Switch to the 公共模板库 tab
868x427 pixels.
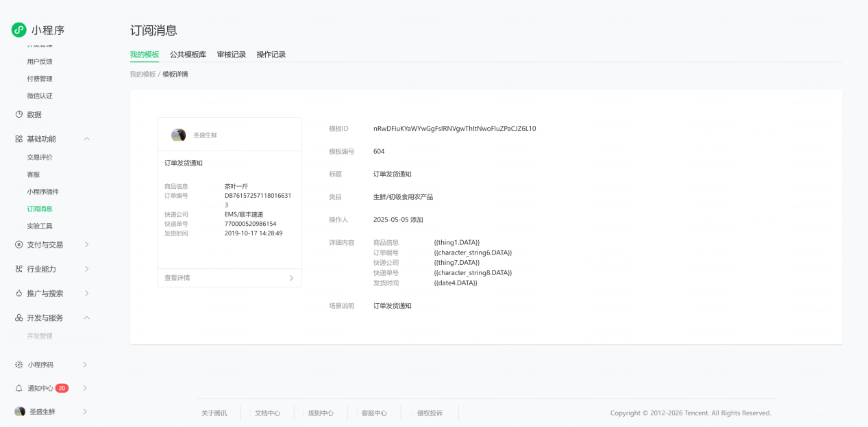[188, 55]
